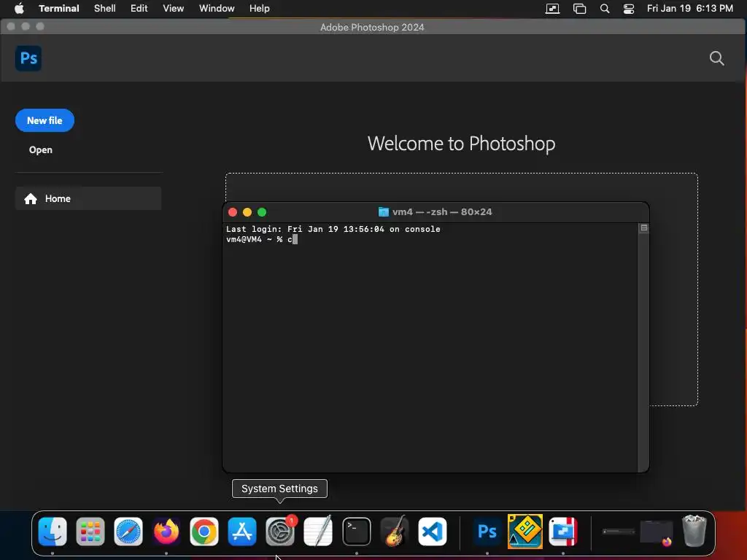
Task: Click the Photoshop Ps logo in header
Action: (x=28, y=58)
